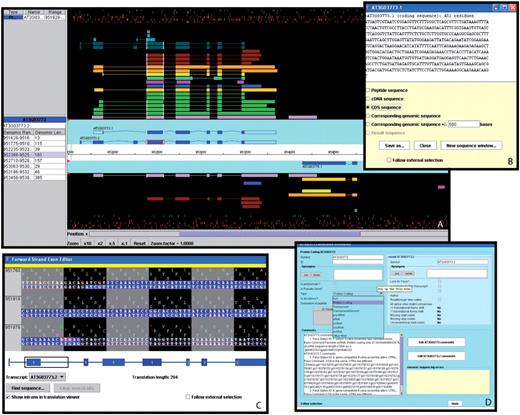Click the Range column header in annotation table
The width and height of the screenshot is (520, 415).
pos(55,12)
